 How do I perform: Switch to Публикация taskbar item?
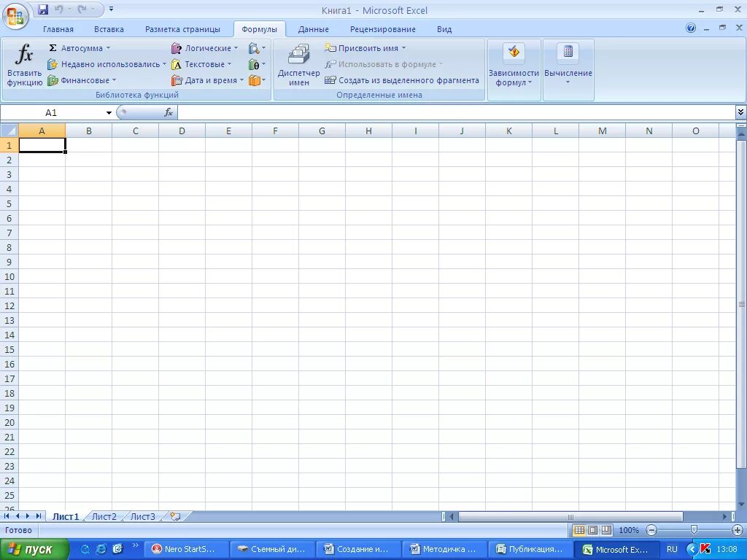(x=531, y=550)
